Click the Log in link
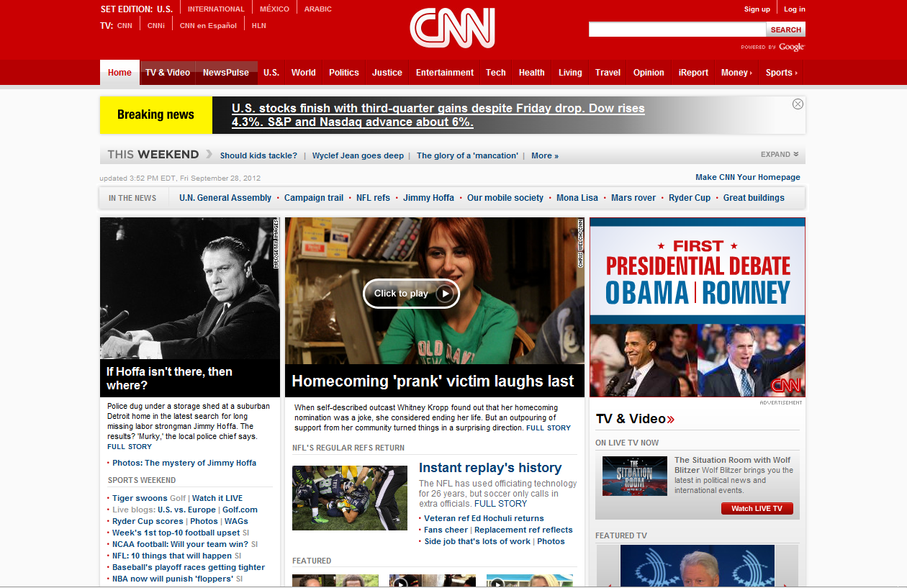907x588 pixels. tap(795, 9)
